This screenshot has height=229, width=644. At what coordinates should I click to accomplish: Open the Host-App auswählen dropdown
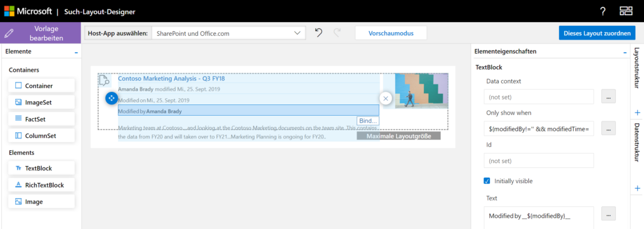[x=228, y=33]
